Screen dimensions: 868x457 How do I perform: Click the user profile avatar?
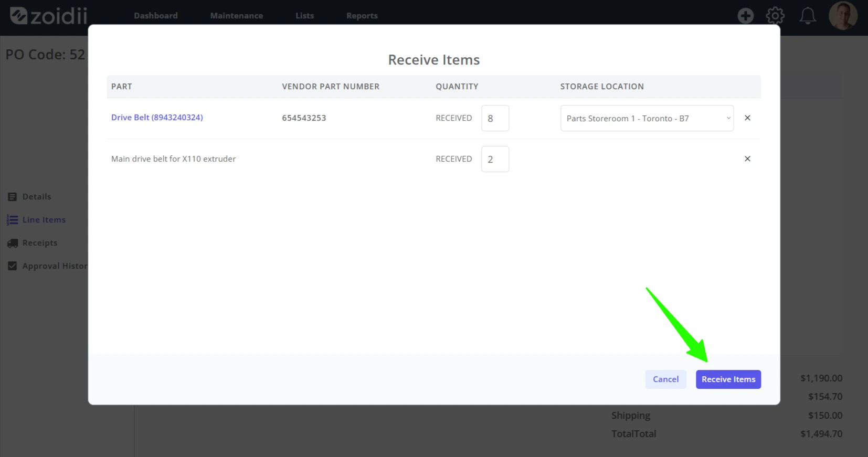(x=843, y=15)
